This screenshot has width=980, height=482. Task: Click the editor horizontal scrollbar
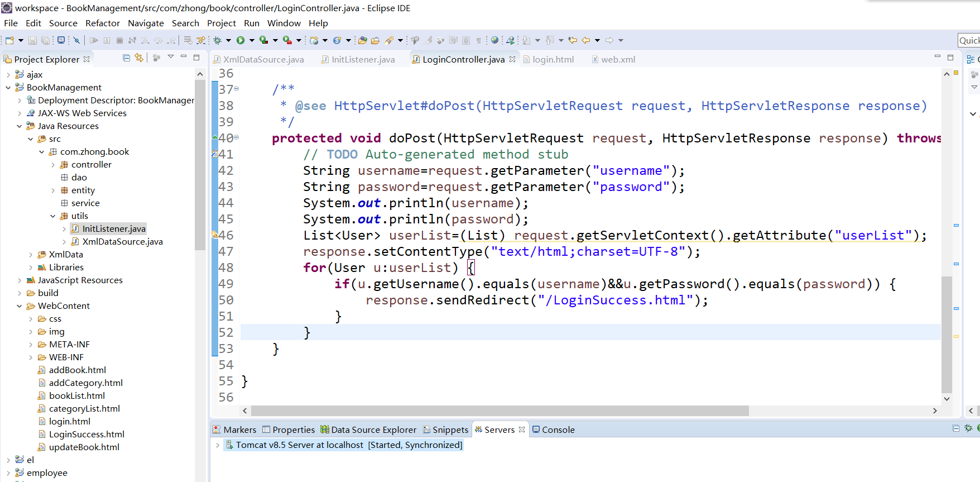coord(499,411)
